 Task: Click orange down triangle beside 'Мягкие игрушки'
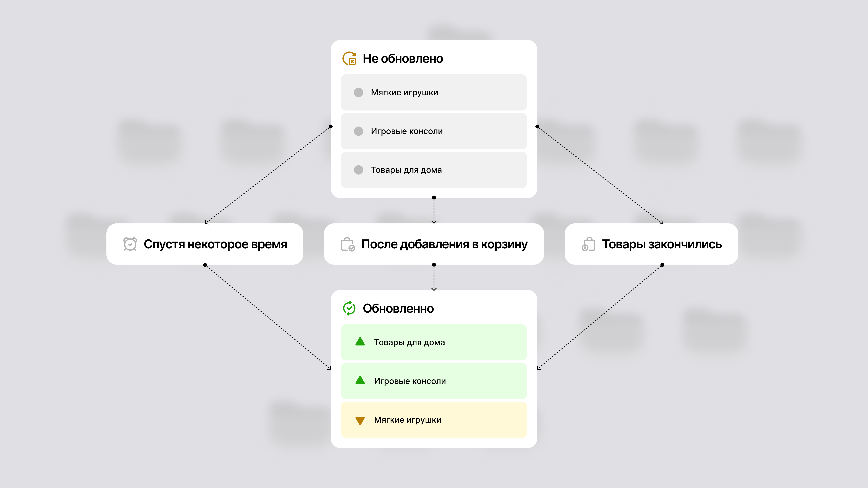pyautogui.click(x=360, y=420)
